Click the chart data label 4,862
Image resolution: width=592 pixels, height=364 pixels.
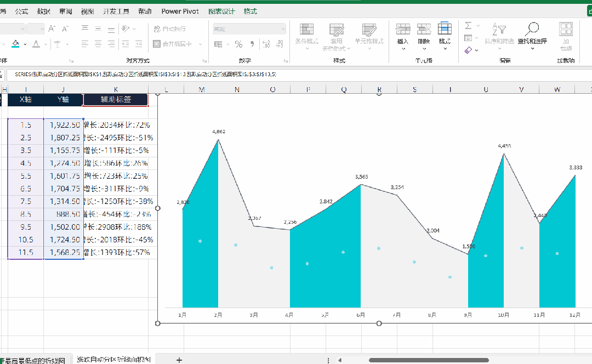coord(219,132)
